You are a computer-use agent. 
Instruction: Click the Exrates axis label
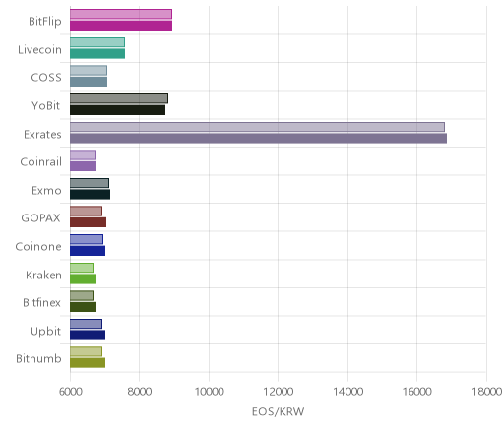tap(42, 134)
